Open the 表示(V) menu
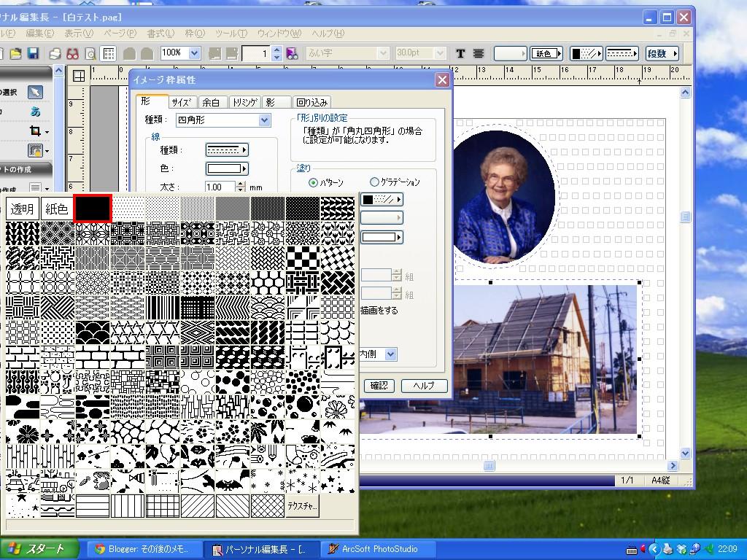Viewport: 747px width, 560px height. click(x=79, y=34)
